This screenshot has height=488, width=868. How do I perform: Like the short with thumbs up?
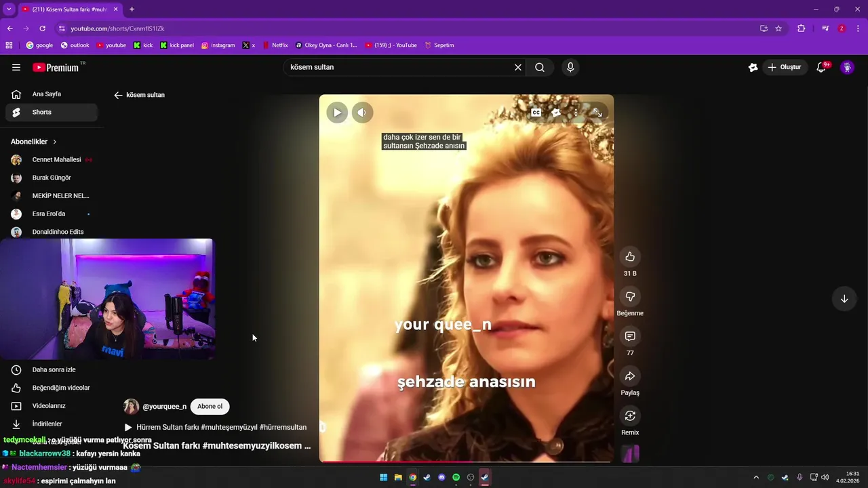[x=630, y=256]
